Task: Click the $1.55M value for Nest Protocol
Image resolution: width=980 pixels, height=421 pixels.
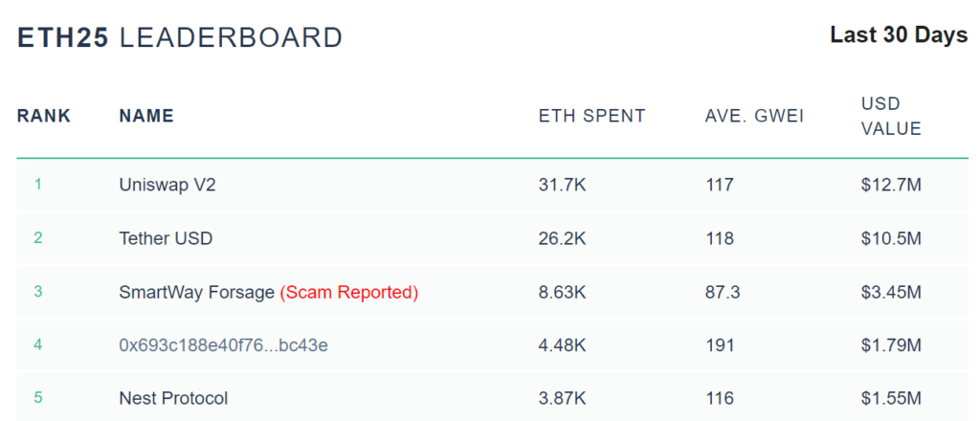Action: (x=891, y=398)
